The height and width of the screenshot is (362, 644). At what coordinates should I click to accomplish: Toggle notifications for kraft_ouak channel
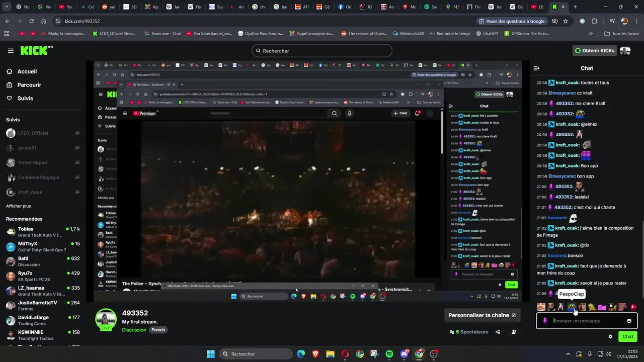pyautogui.click(x=77, y=192)
